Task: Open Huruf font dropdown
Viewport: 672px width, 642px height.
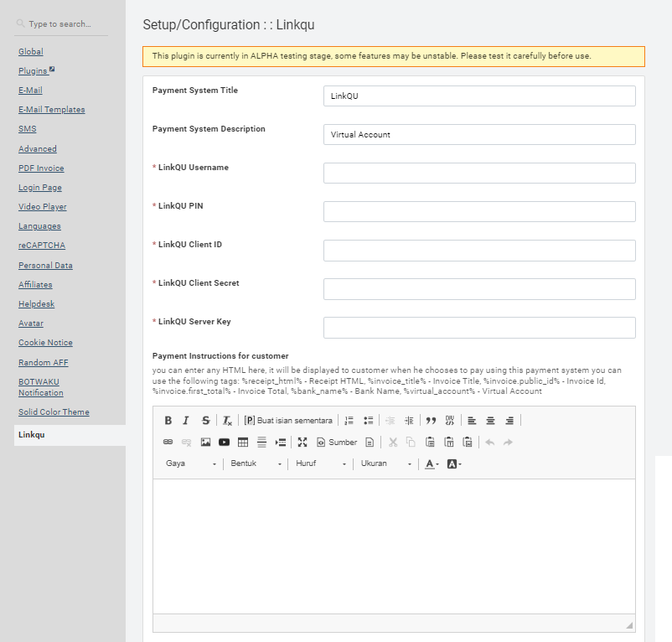Action: [x=321, y=463]
